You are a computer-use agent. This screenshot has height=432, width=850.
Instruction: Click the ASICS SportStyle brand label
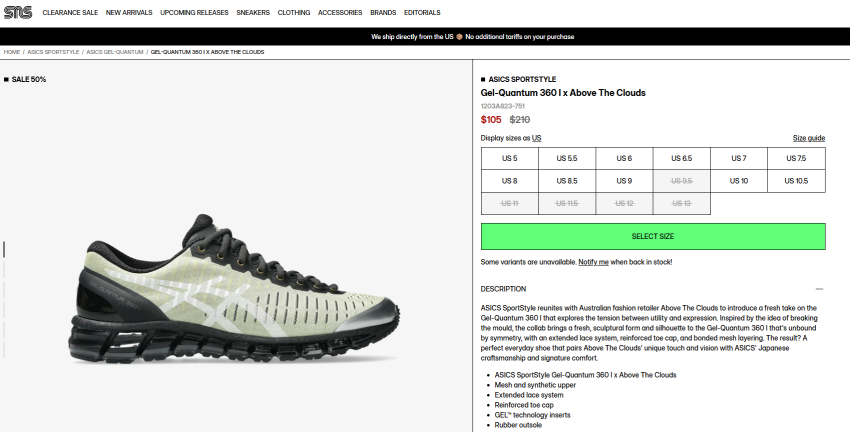pyautogui.click(x=522, y=79)
